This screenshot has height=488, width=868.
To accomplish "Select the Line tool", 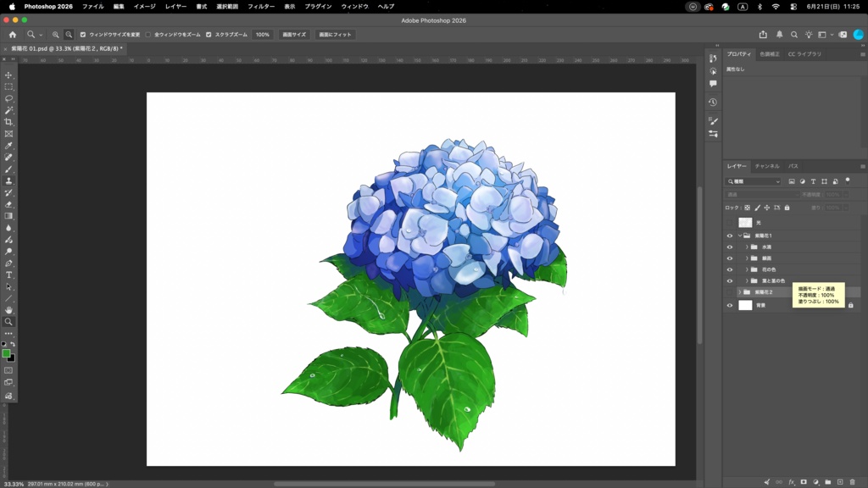I will pyautogui.click(x=8, y=299).
